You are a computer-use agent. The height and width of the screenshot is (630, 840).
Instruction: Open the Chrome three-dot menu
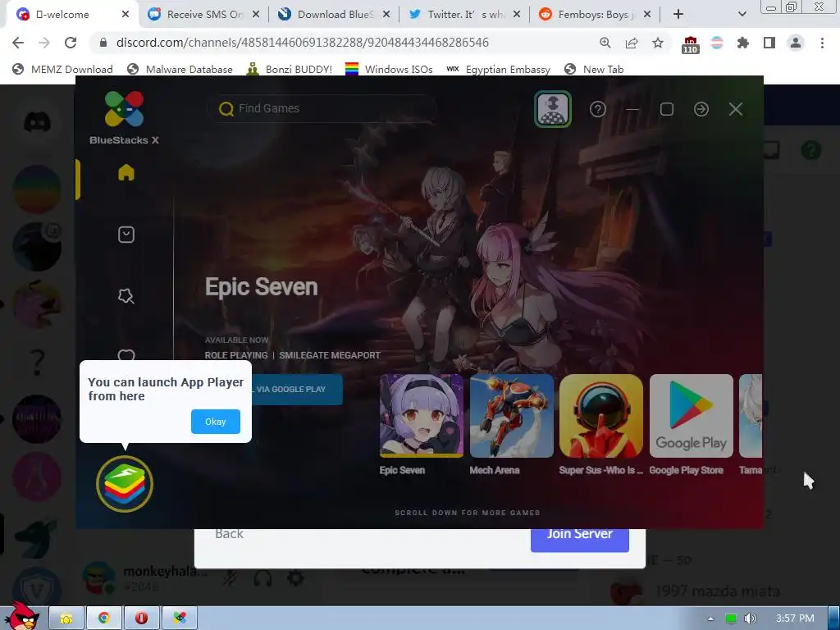pyautogui.click(x=822, y=43)
